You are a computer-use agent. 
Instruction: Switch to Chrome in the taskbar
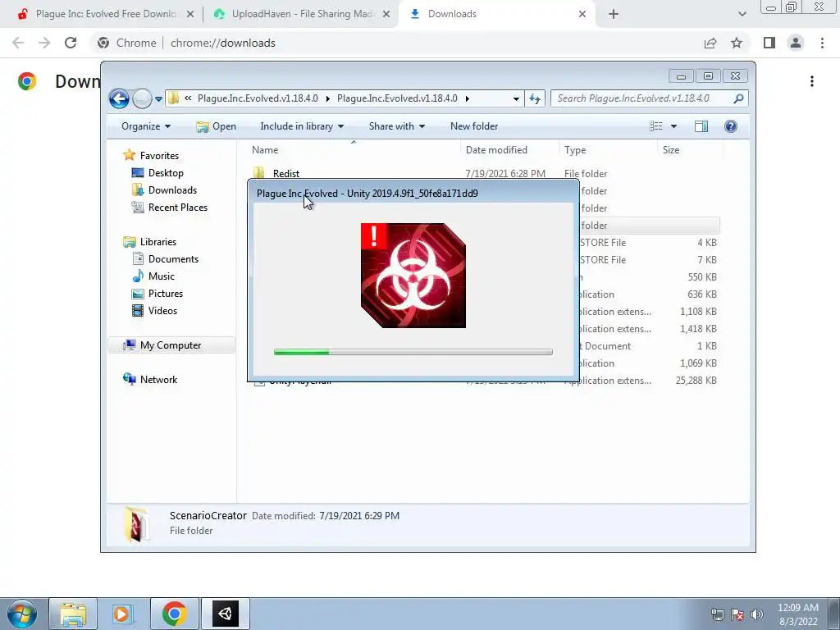(174, 614)
